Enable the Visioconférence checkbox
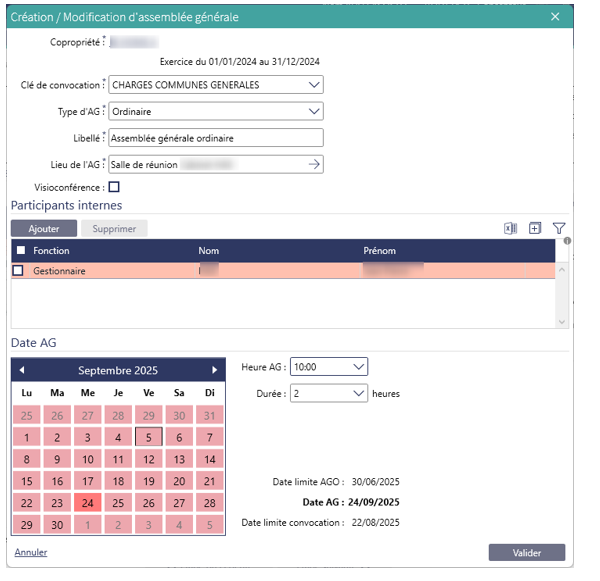The width and height of the screenshot is (600, 581). point(114,187)
